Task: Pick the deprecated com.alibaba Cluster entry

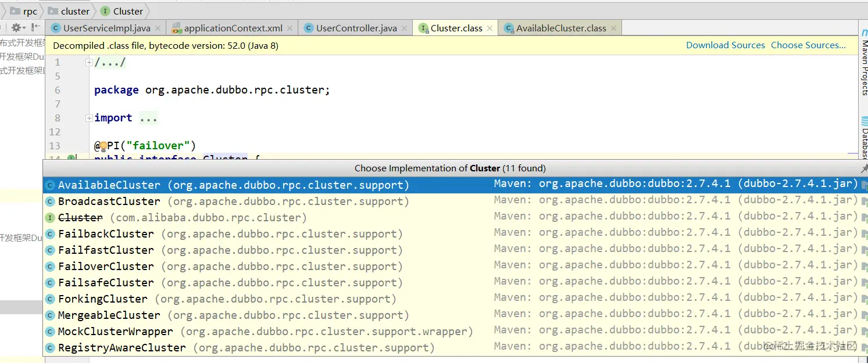Action: click(455, 217)
